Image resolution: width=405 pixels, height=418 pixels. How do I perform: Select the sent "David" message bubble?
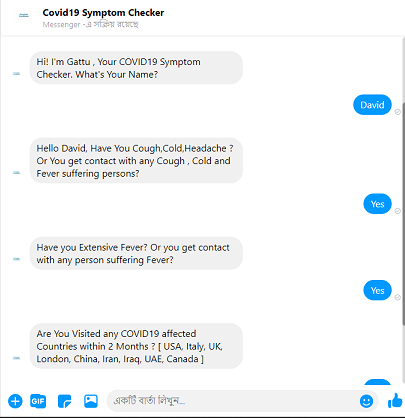(x=372, y=105)
